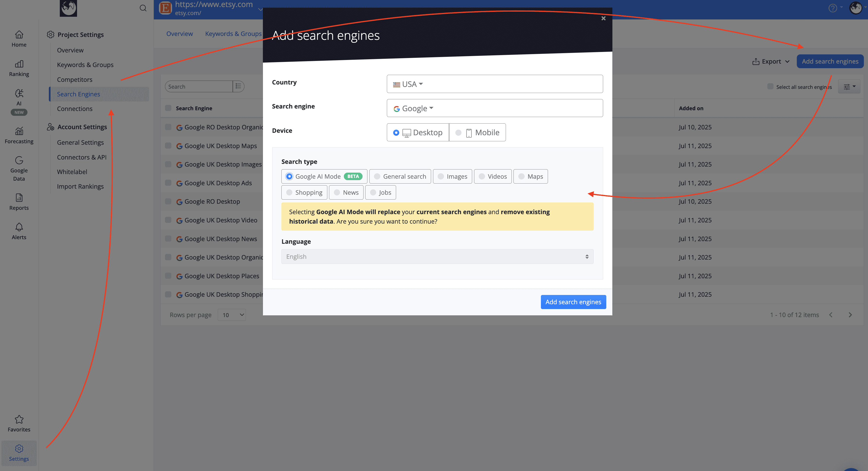Select Google AI Mode search type

point(324,177)
